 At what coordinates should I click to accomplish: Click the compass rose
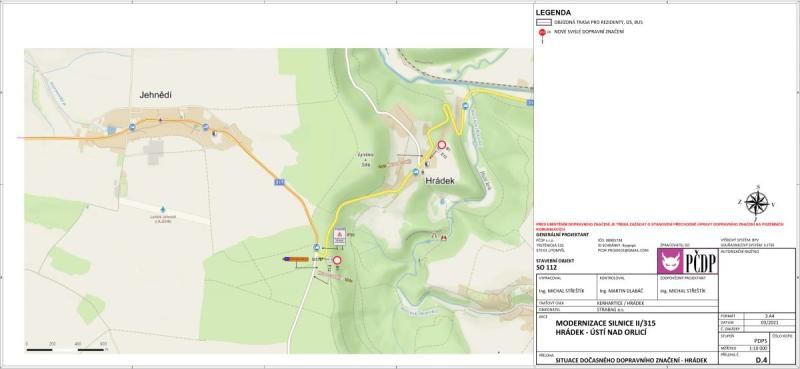pos(757,202)
